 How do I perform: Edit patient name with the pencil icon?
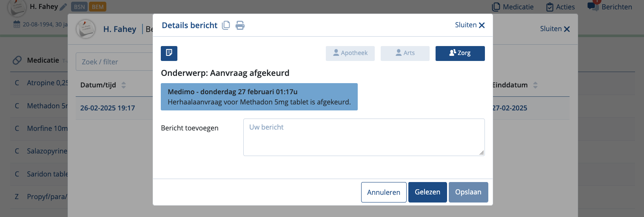63,7
